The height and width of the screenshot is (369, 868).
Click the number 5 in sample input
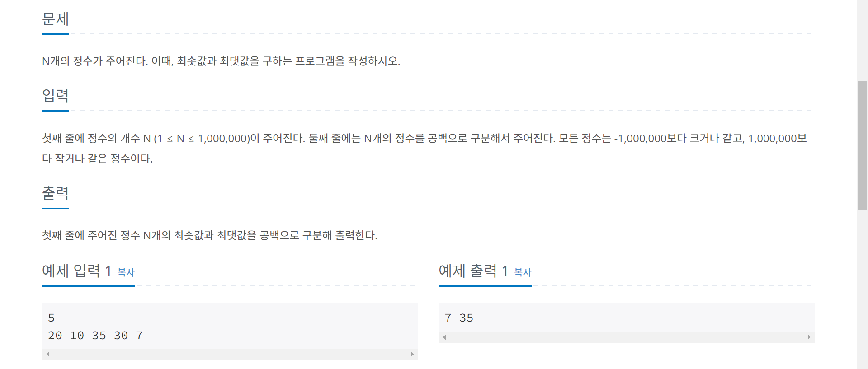pyautogui.click(x=51, y=318)
